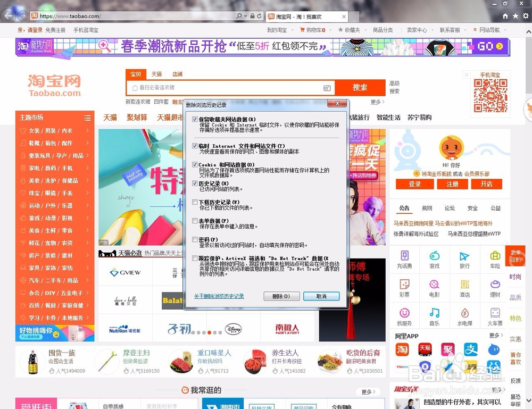Viewport: 532px width, 409px height.
Task: Open the Favorites star icon
Action: click(x=516, y=16)
